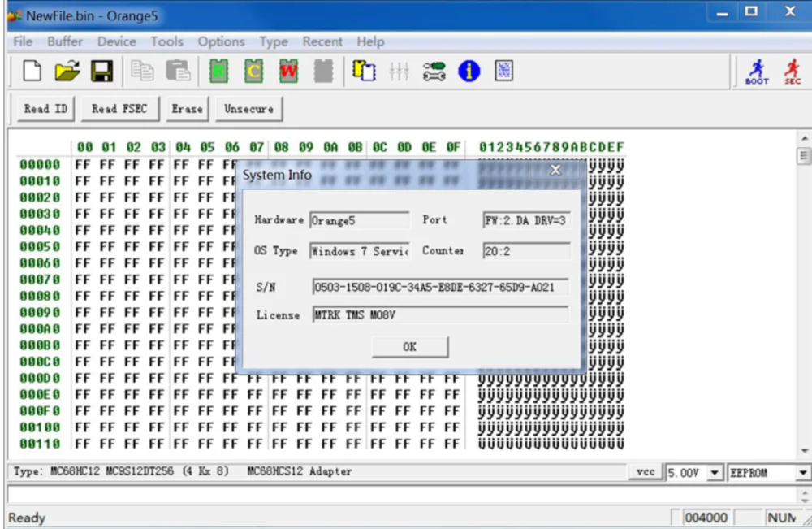Open the Type menu
Viewport: 812px width, 529px height.
click(274, 41)
